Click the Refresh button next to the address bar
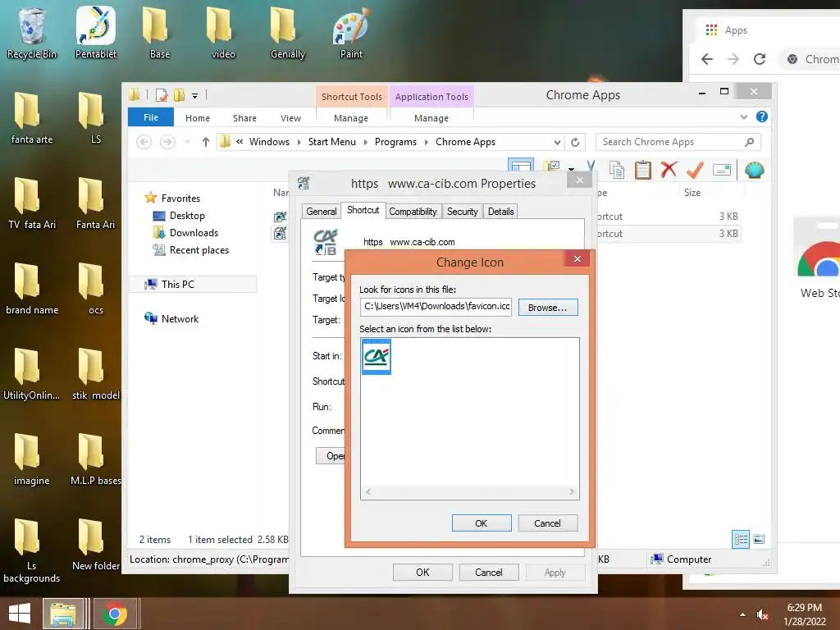 click(x=575, y=142)
